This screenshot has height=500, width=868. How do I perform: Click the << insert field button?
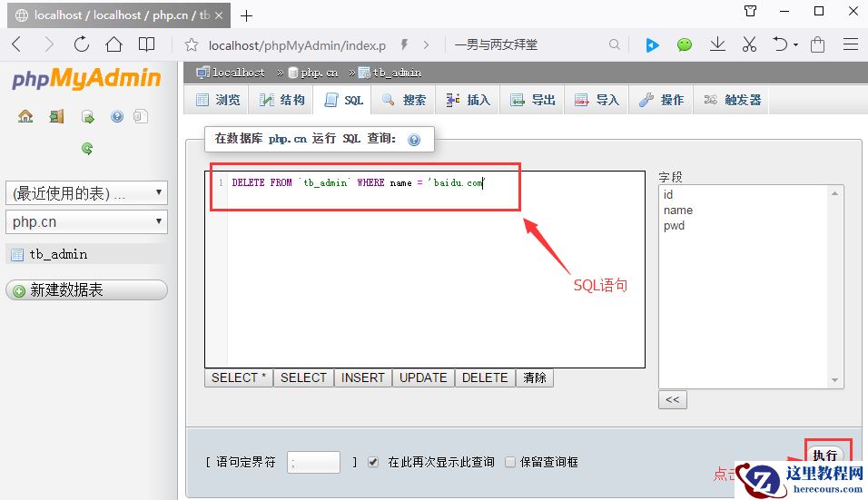(673, 399)
